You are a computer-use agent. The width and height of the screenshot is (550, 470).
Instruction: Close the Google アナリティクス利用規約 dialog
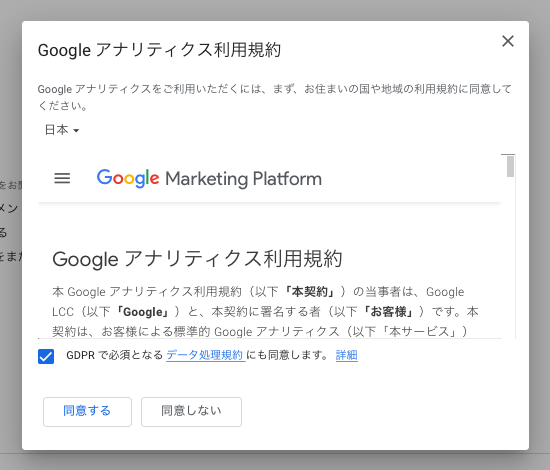tap(508, 41)
